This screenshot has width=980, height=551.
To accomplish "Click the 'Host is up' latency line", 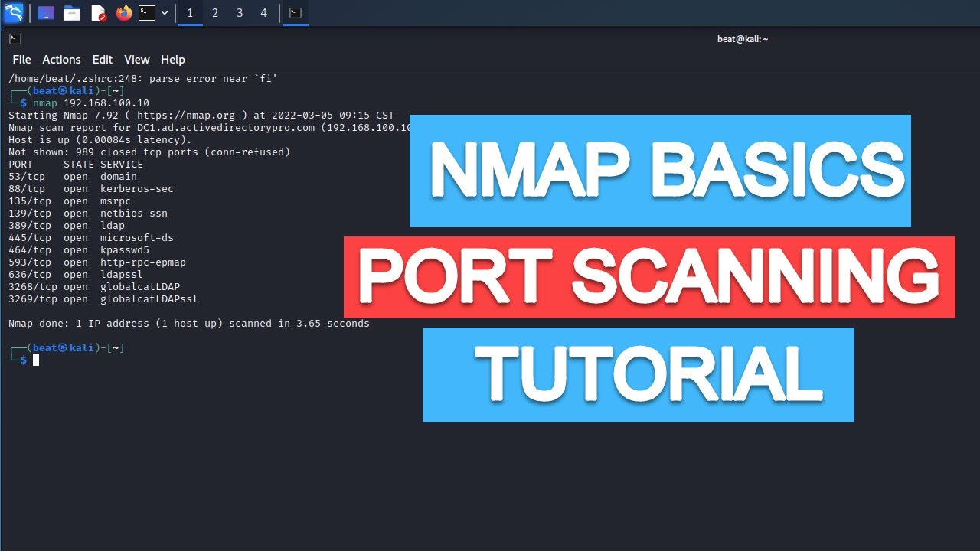I will tap(100, 140).
